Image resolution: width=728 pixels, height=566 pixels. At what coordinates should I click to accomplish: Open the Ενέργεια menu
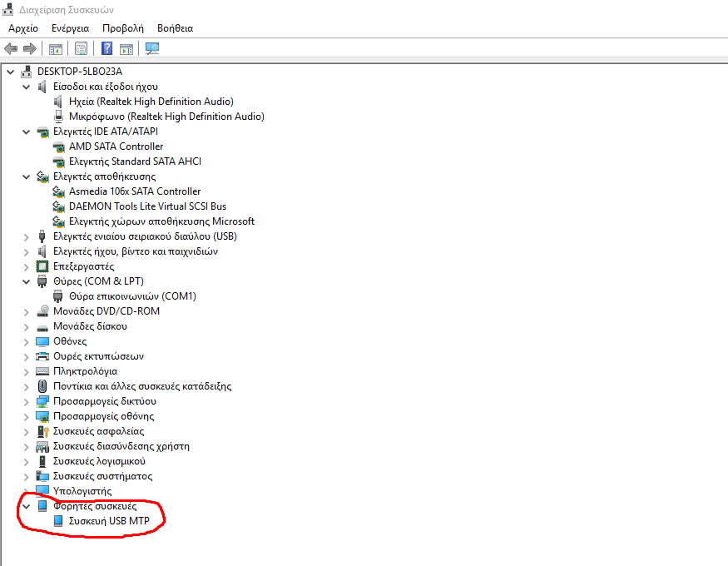(70, 28)
